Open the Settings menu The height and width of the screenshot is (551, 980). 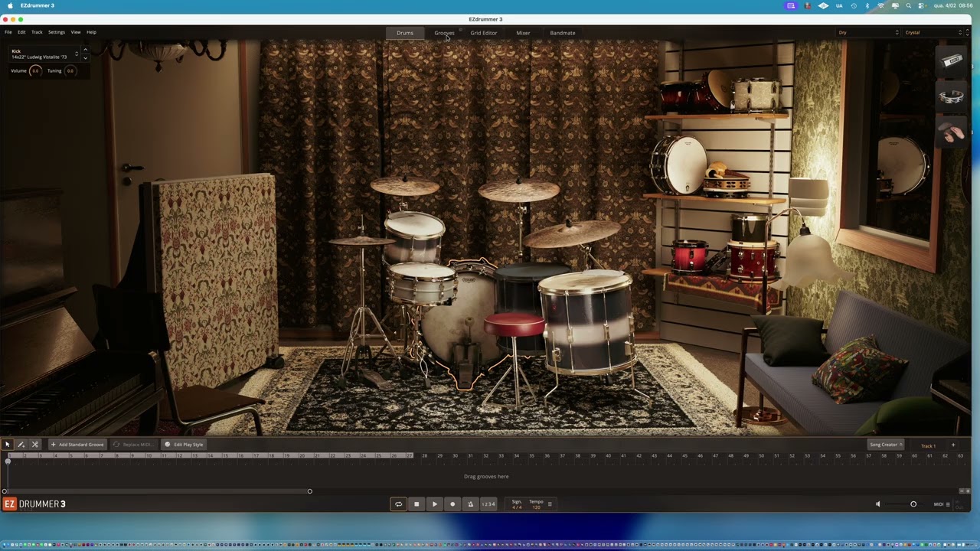(x=57, y=32)
